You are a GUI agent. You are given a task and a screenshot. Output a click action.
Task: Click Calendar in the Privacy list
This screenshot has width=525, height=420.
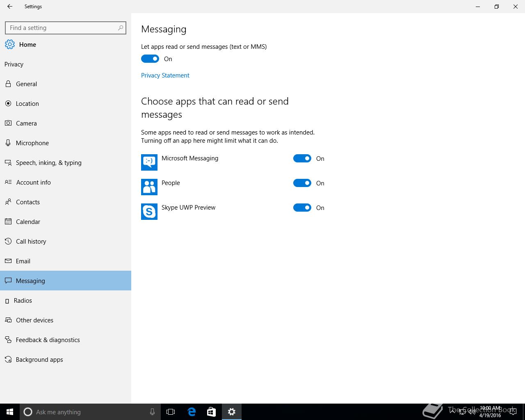coord(66,221)
